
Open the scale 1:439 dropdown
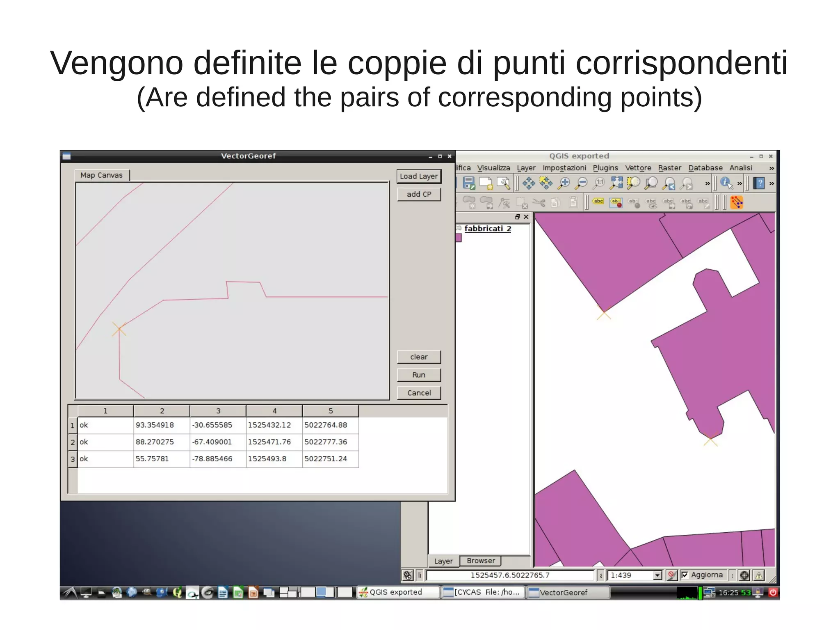point(657,575)
